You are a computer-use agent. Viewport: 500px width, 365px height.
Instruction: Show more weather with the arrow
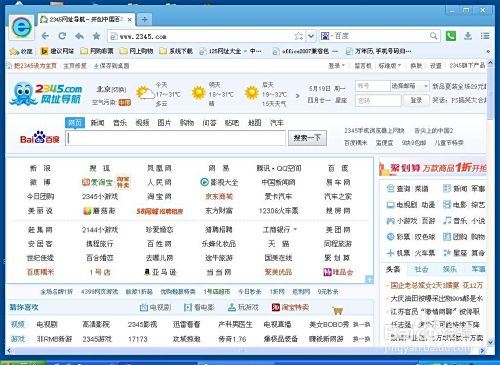click(x=297, y=96)
